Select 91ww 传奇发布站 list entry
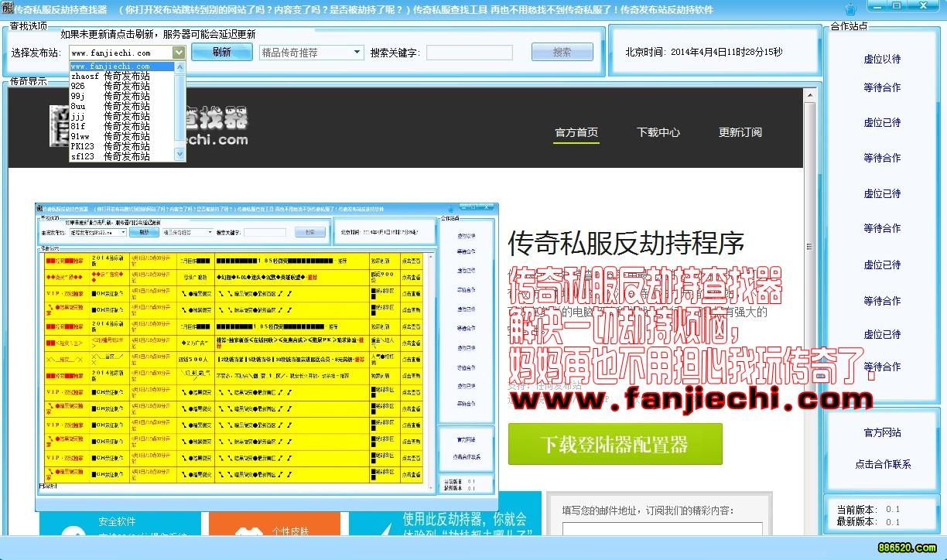 [x=110, y=136]
